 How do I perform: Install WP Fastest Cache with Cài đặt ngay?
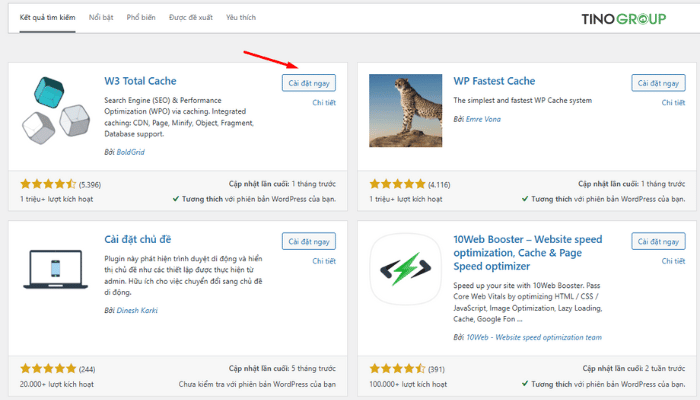[x=658, y=83]
